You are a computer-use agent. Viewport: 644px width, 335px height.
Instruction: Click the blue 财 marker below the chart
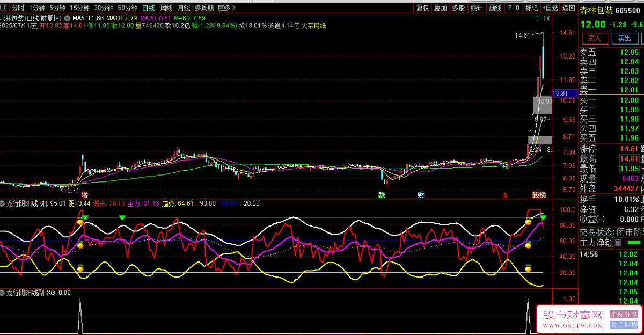point(421,194)
